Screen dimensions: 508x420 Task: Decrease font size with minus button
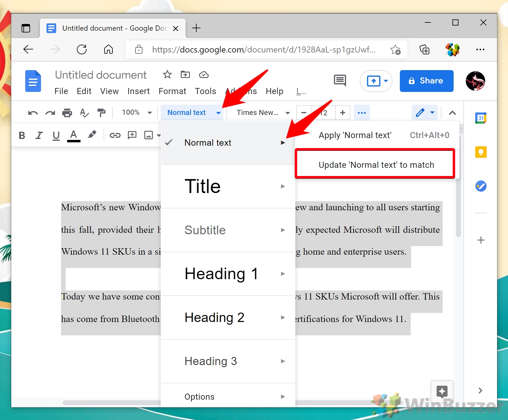(304, 113)
